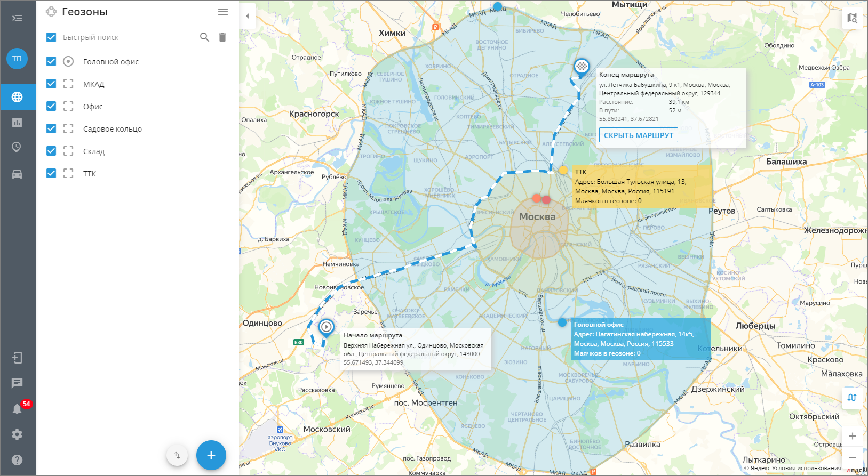The height and width of the screenshot is (476, 868).
Task: Click the blue marker at top МКАД
Action: coord(498,6)
